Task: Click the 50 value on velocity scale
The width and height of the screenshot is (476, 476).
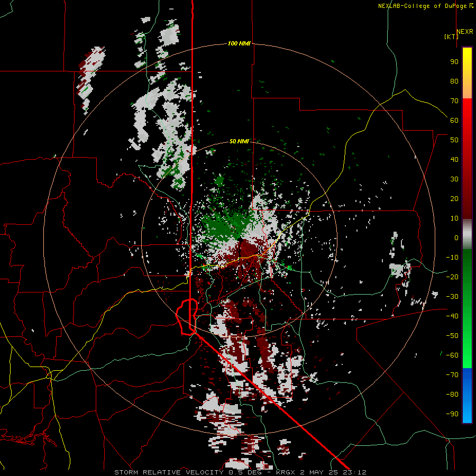Action: click(x=454, y=140)
